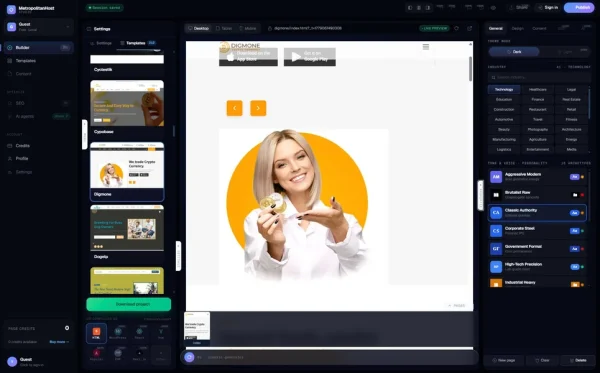Select the Photography industry chip

click(538, 130)
